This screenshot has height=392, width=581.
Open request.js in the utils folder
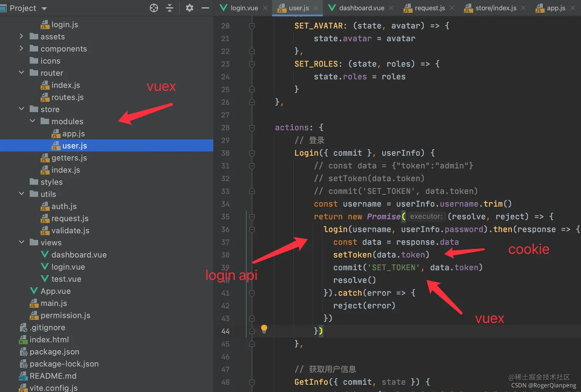pyautogui.click(x=65, y=218)
